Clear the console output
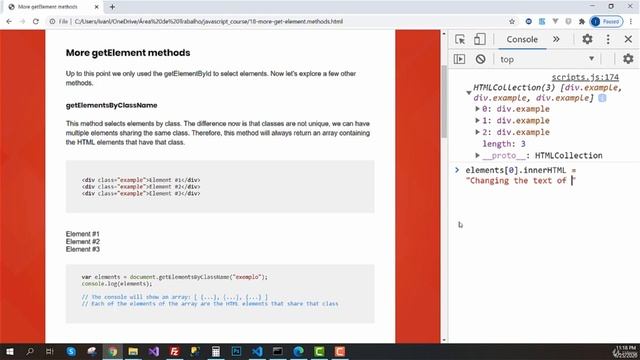Viewport: 640px width, 360px height. [480, 59]
